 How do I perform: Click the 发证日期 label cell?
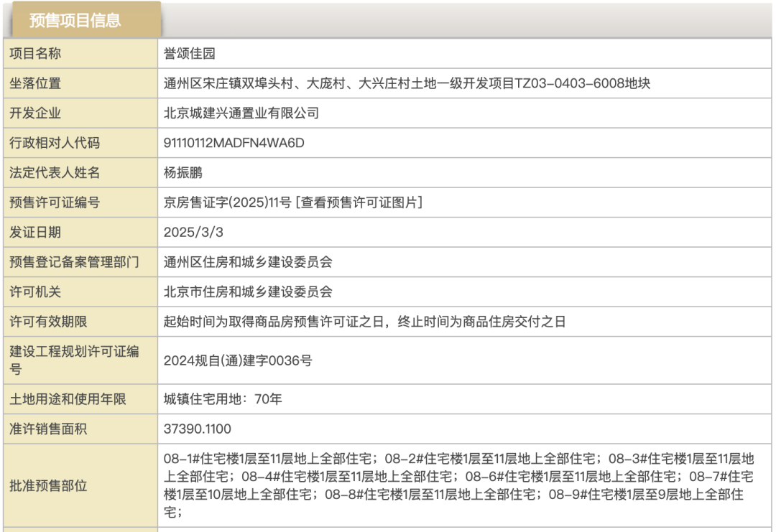point(80,232)
